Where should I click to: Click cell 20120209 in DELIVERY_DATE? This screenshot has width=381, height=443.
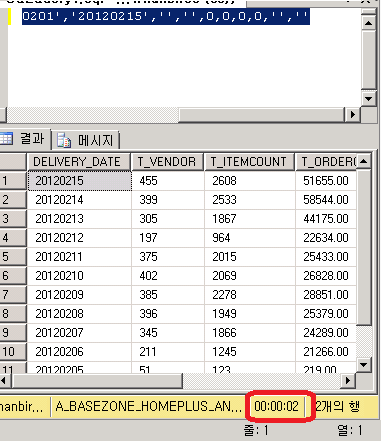[80, 295]
